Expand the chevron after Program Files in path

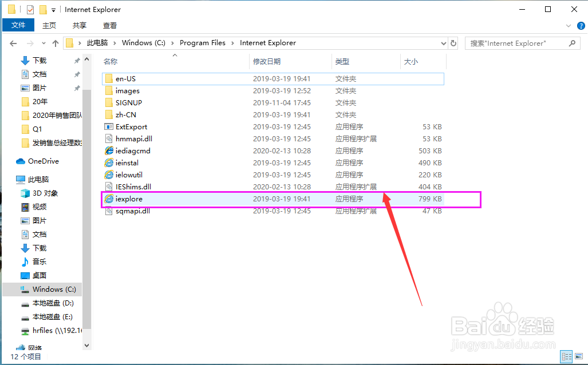point(232,43)
